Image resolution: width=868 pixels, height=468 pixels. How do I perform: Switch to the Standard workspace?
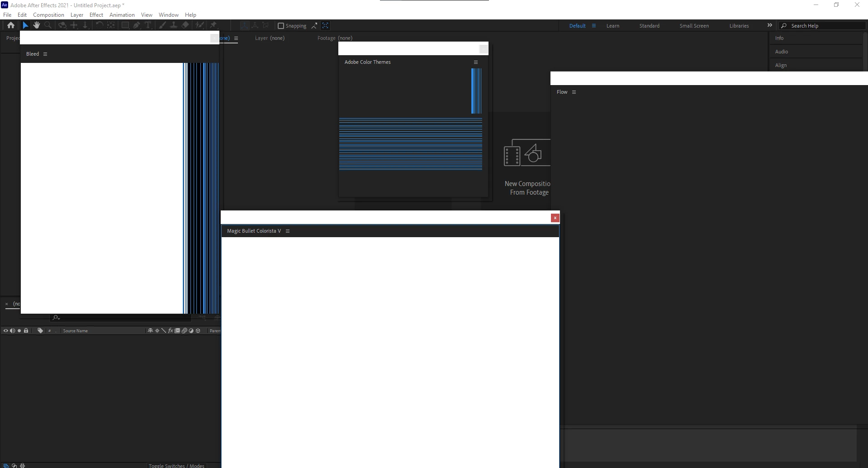650,26
